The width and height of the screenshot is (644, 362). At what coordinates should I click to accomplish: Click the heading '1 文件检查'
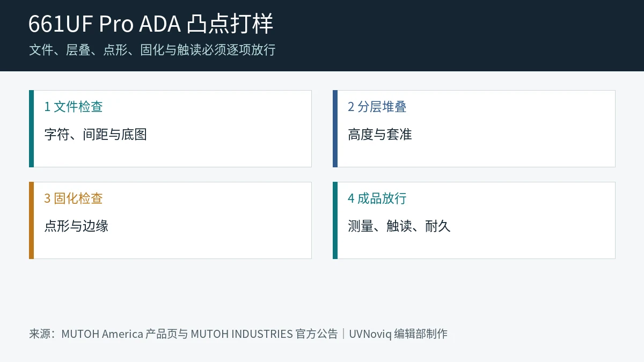pos(74,107)
